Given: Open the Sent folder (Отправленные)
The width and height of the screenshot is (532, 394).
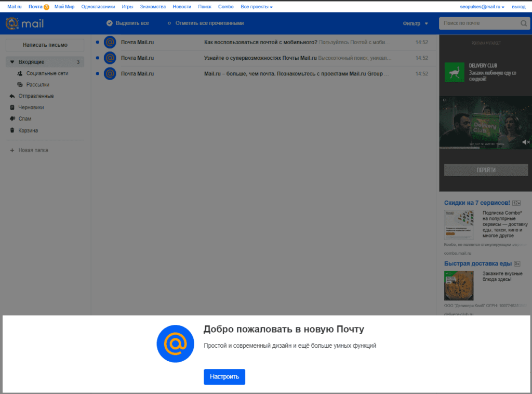Looking at the screenshot, I should click(36, 96).
